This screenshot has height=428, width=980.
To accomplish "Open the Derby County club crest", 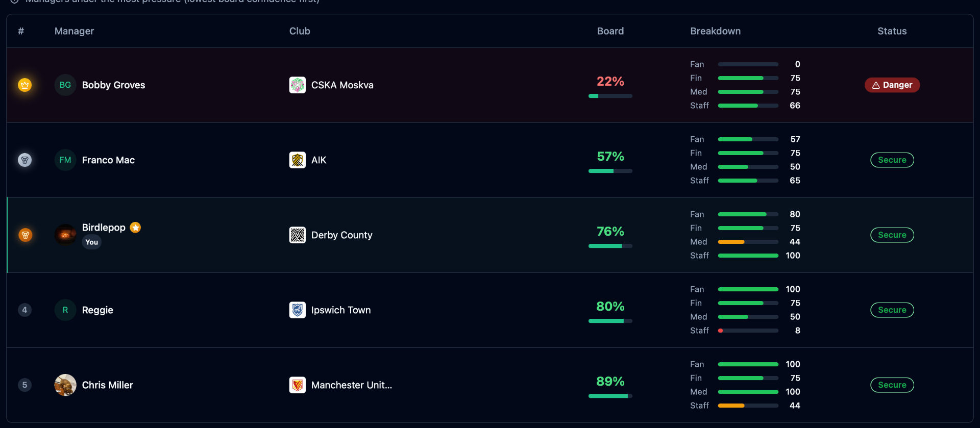I will [x=298, y=235].
